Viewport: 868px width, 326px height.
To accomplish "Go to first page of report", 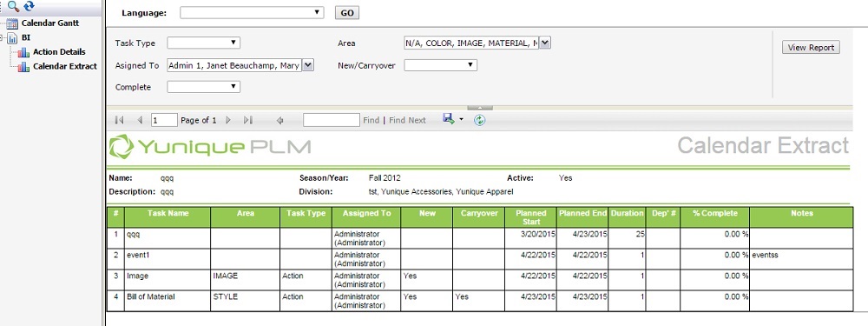I will click(x=119, y=120).
